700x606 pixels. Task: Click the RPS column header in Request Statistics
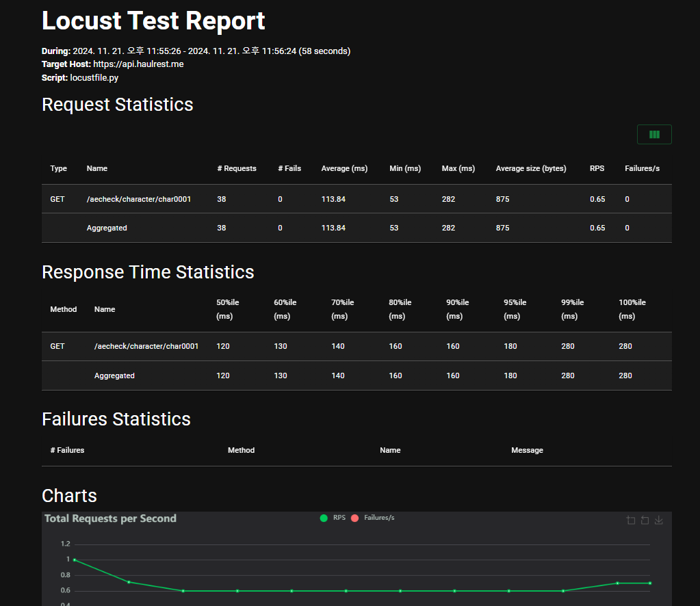[x=597, y=168]
